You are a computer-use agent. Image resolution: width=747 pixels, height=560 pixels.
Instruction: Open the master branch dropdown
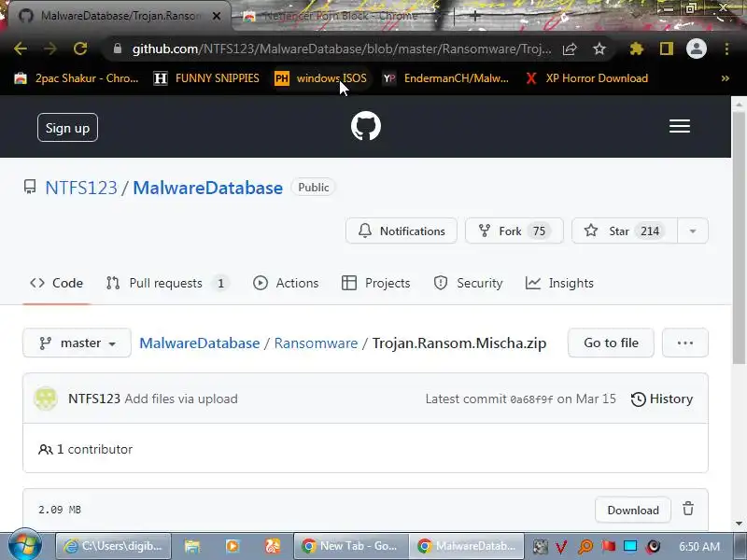[x=77, y=343]
